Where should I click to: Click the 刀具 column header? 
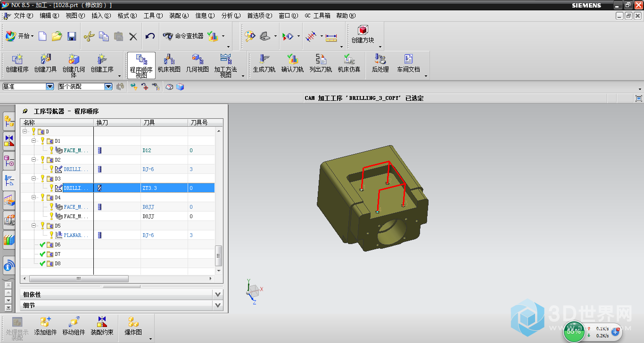pyautogui.click(x=164, y=122)
